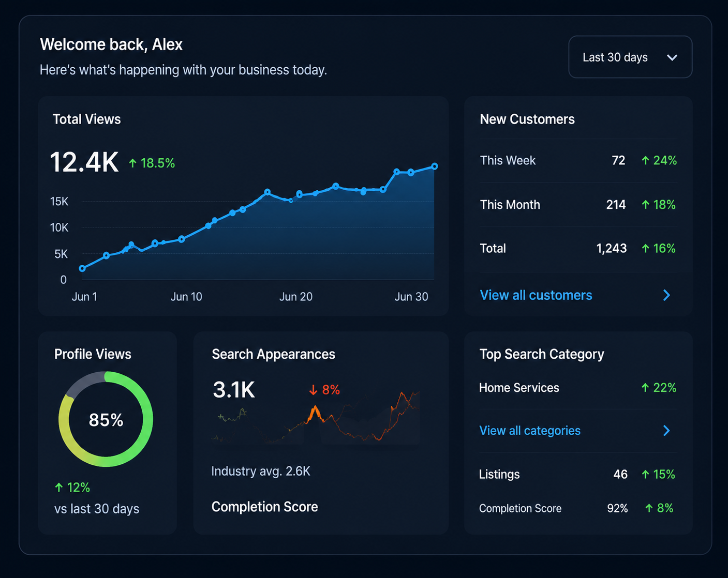Open the View all categories link

tap(530, 431)
